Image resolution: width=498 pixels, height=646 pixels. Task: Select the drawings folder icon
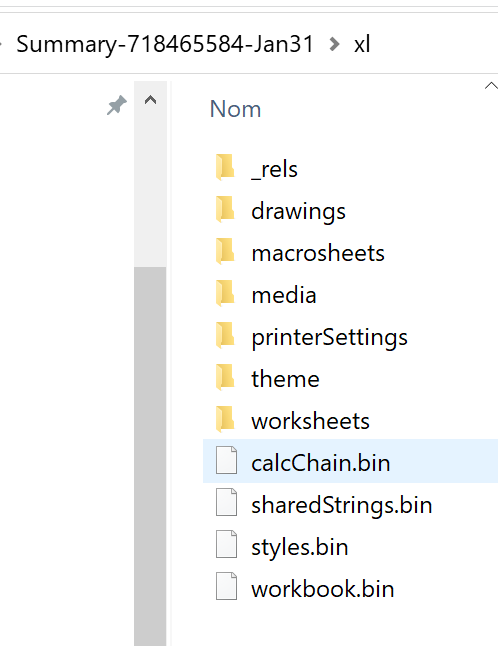225,209
